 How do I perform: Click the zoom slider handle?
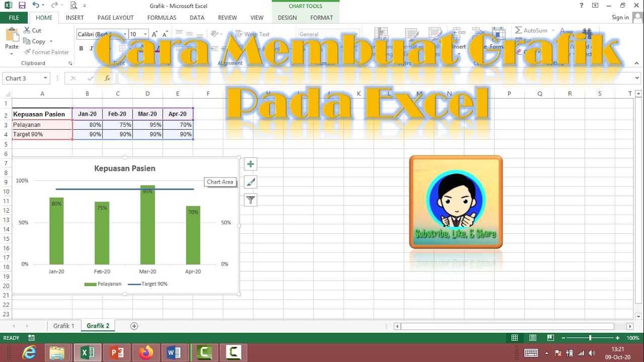tap(590, 338)
